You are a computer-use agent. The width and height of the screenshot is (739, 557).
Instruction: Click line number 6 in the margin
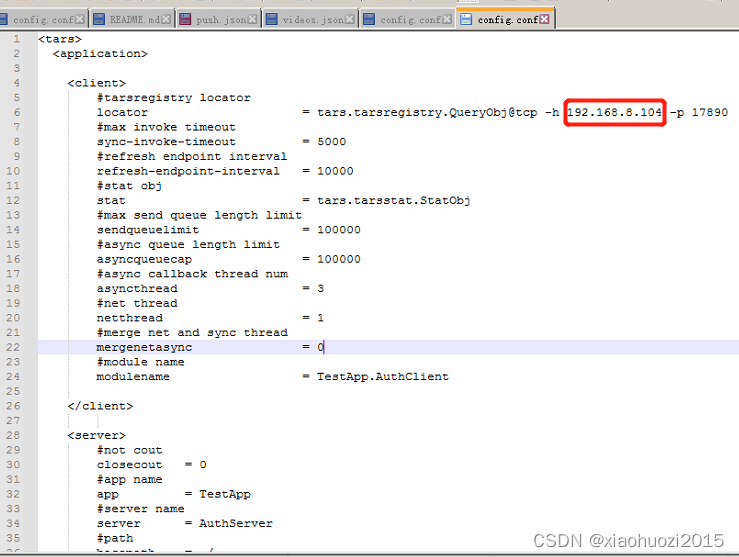17,112
